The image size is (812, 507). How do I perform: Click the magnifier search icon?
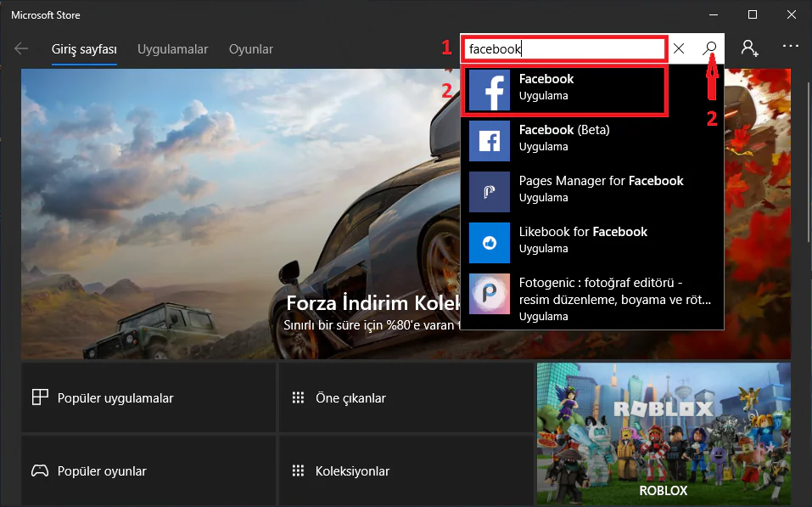pyautogui.click(x=710, y=49)
